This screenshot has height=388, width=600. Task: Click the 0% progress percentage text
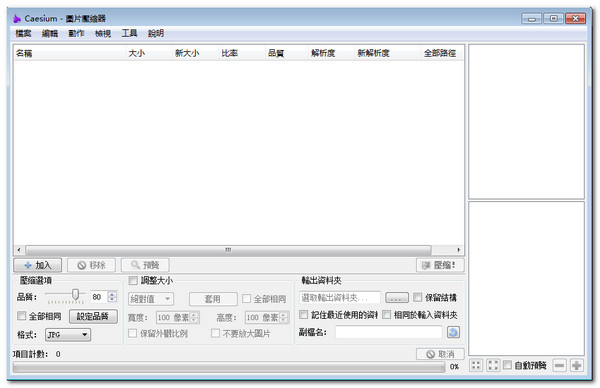(x=454, y=367)
